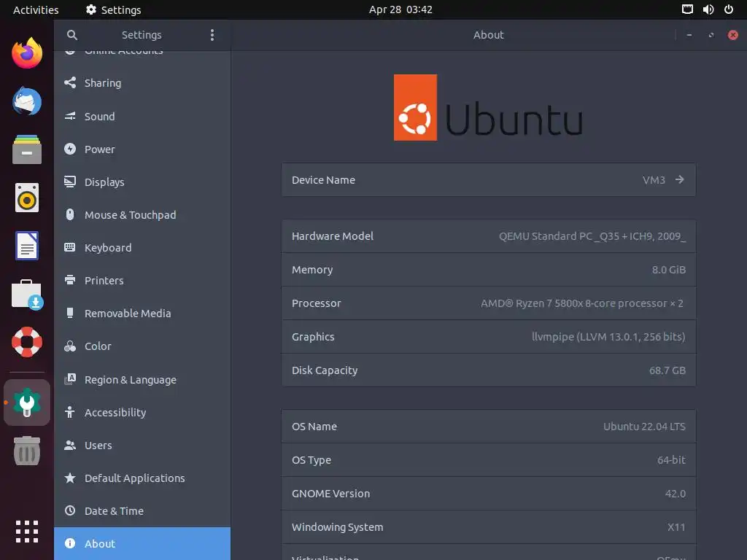Open Users settings panel
This screenshot has height=560, width=747.
click(142, 446)
